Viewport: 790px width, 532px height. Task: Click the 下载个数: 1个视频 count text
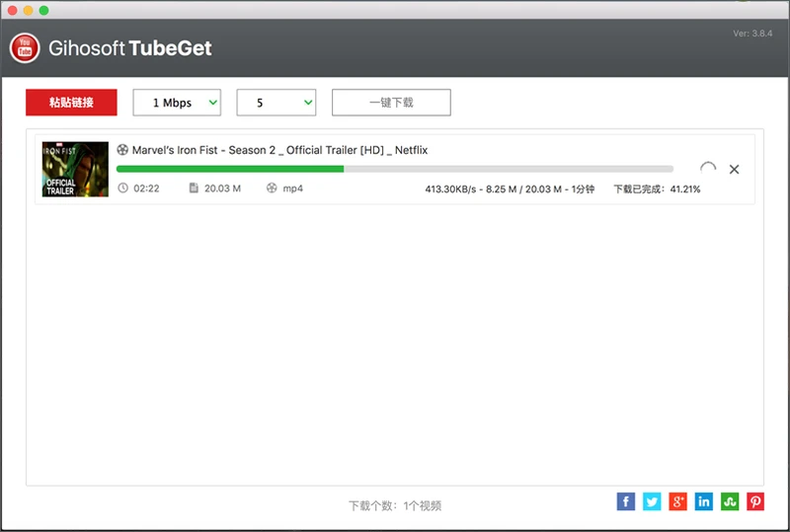pyautogui.click(x=395, y=505)
